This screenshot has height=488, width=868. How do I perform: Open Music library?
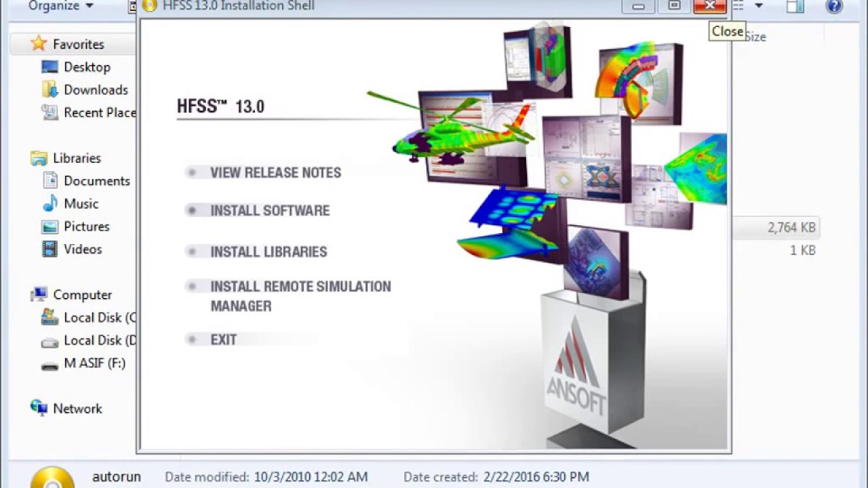[x=81, y=204]
